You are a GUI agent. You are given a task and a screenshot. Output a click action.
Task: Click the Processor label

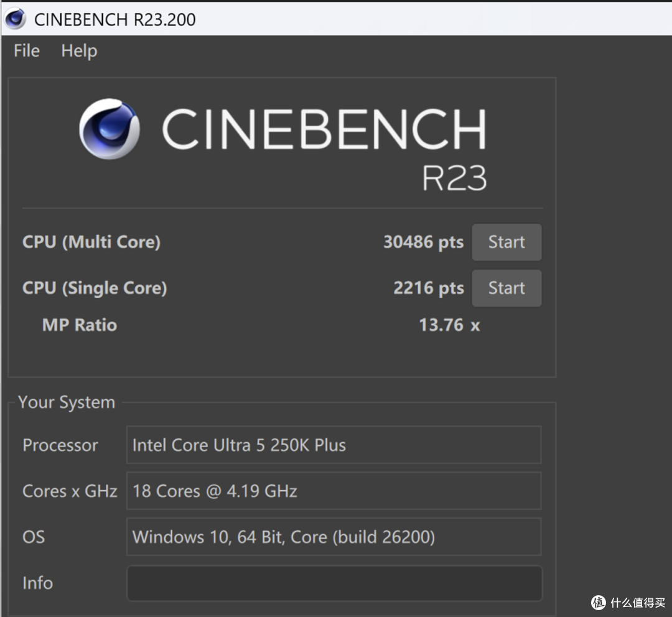(60, 445)
